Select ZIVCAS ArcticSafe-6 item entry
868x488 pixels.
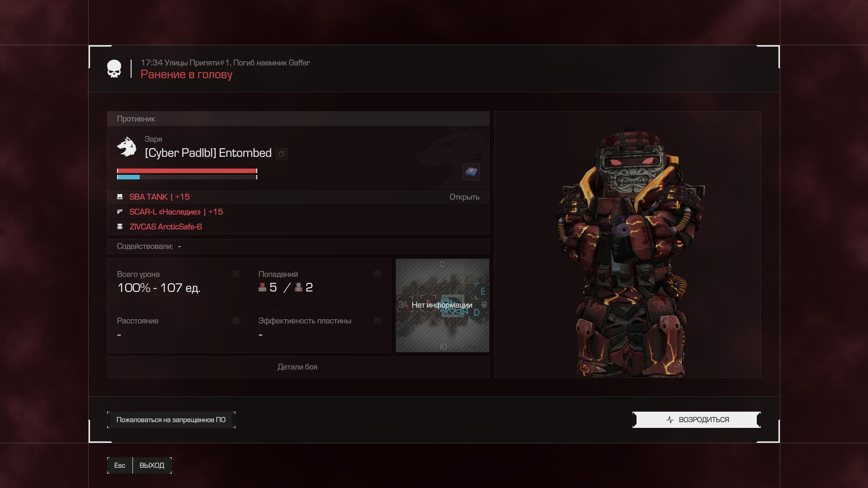(x=165, y=227)
